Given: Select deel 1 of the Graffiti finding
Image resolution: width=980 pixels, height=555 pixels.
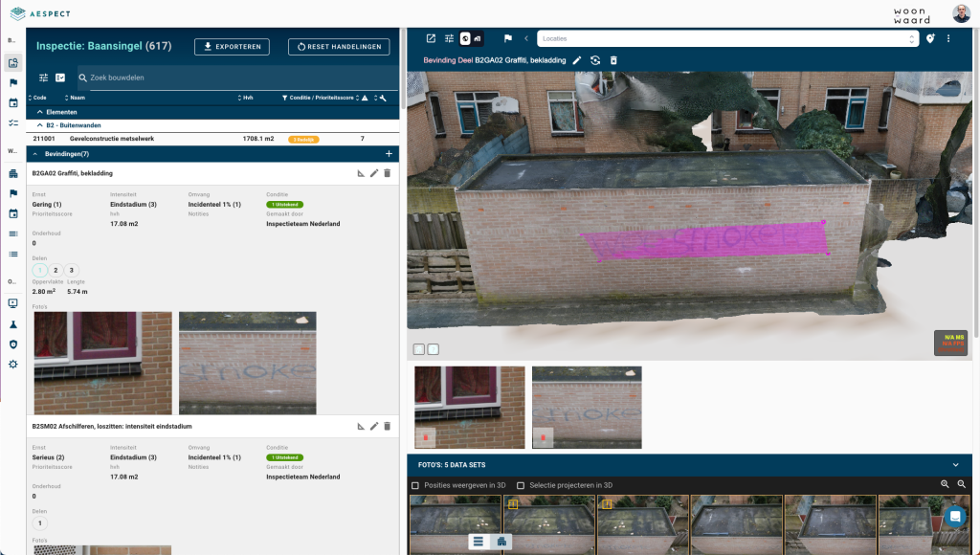Looking at the screenshot, I should click(40, 270).
